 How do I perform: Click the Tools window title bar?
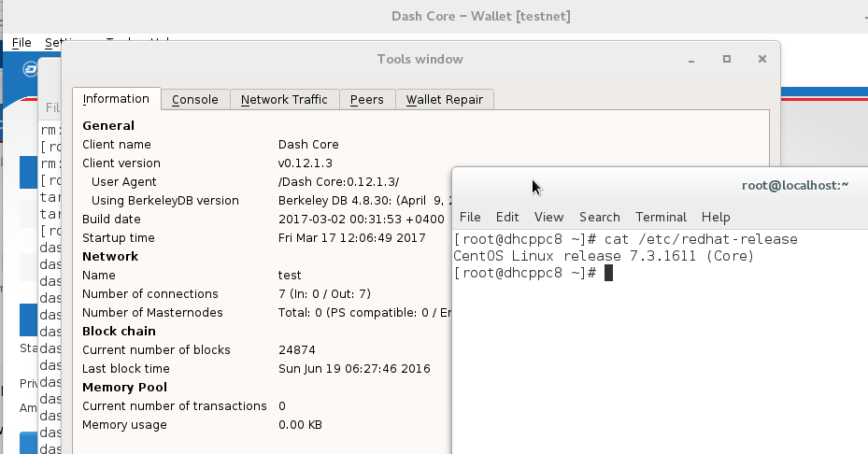pyautogui.click(x=420, y=59)
